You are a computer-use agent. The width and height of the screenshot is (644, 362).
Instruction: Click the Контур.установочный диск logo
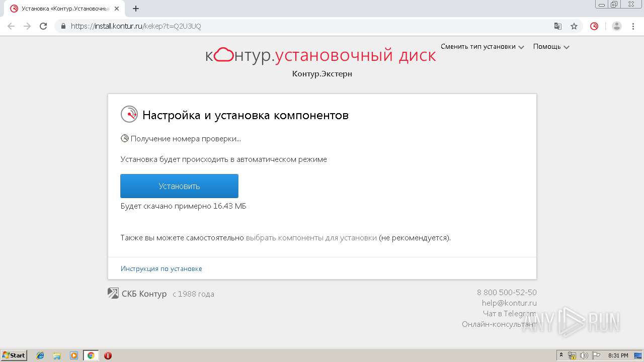(320, 55)
